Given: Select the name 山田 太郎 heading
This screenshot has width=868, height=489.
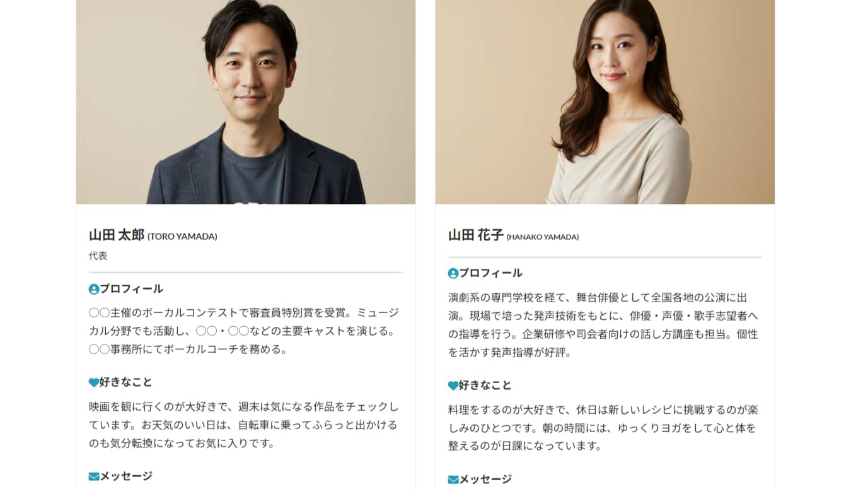Looking at the screenshot, I should [x=117, y=235].
